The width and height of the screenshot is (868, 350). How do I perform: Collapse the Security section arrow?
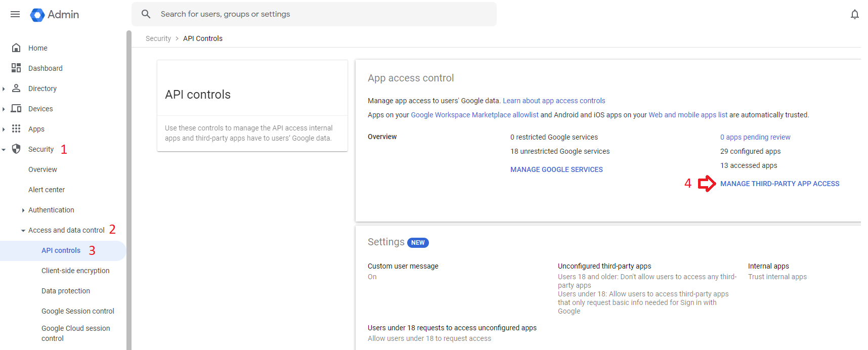4,149
